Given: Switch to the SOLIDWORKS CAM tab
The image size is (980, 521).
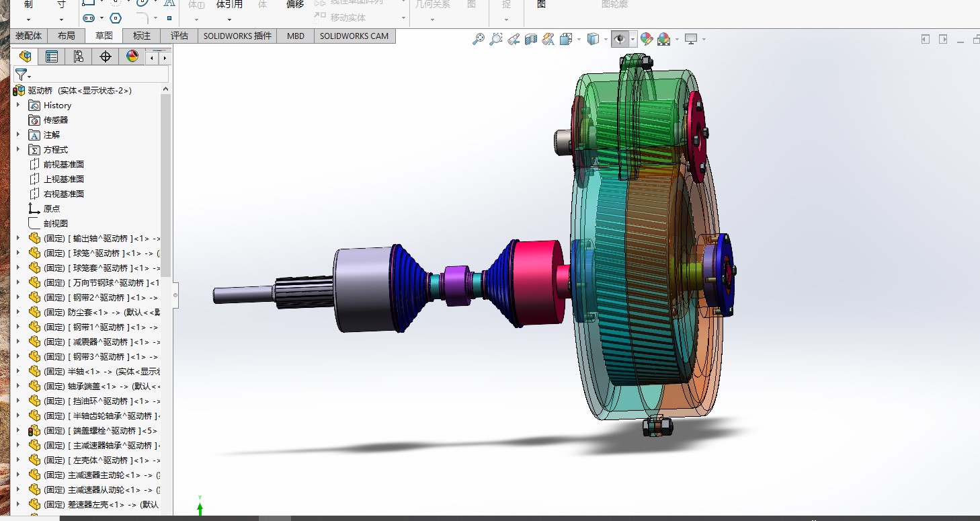Looking at the screenshot, I should tap(354, 36).
